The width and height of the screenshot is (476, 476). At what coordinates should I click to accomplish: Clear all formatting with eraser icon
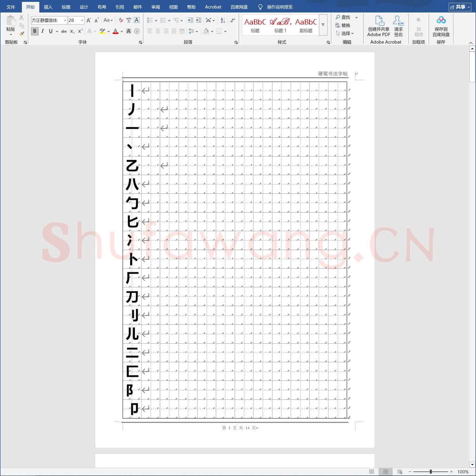[x=121, y=20]
